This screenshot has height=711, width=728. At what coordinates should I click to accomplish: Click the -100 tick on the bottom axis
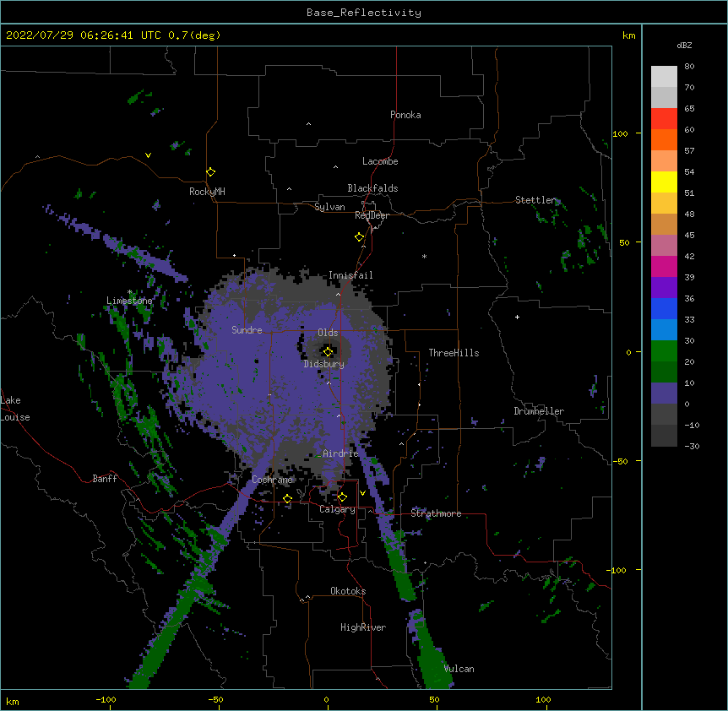(x=106, y=699)
